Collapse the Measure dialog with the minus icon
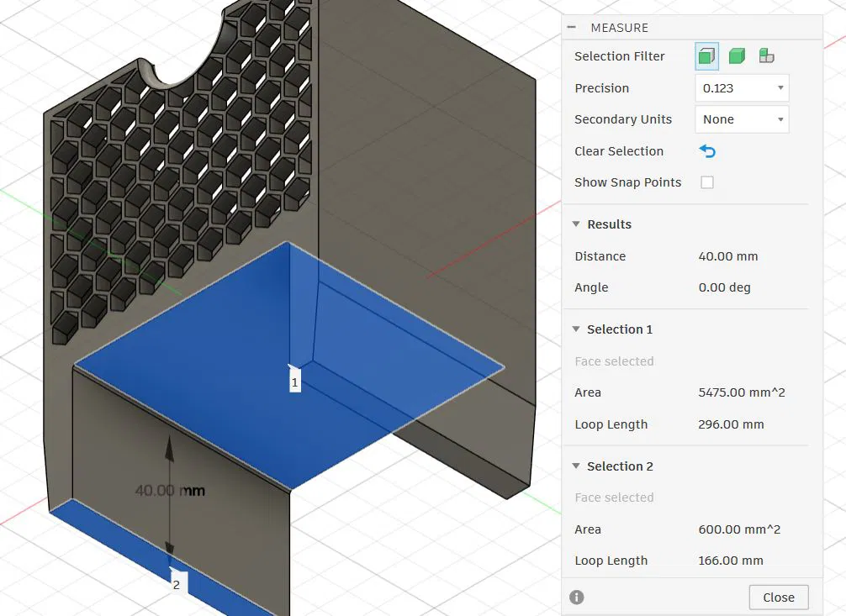 [572, 27]
